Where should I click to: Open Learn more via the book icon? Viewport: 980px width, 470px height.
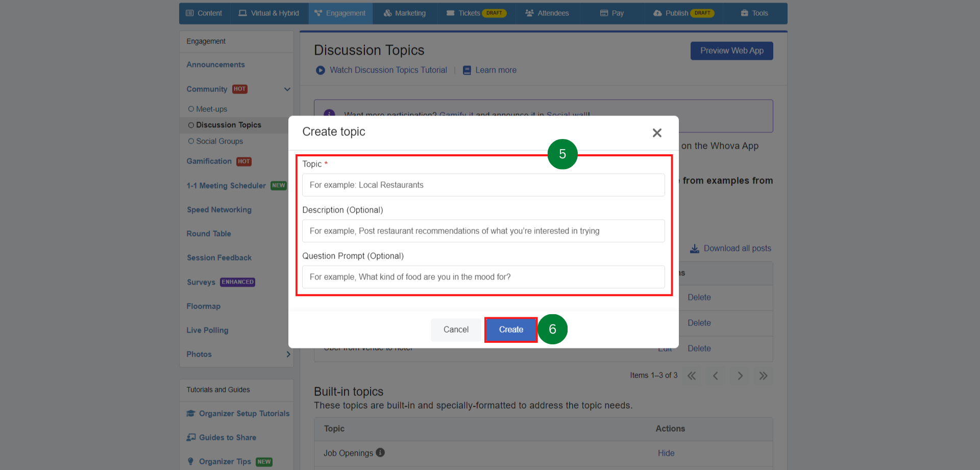point(466,70)
